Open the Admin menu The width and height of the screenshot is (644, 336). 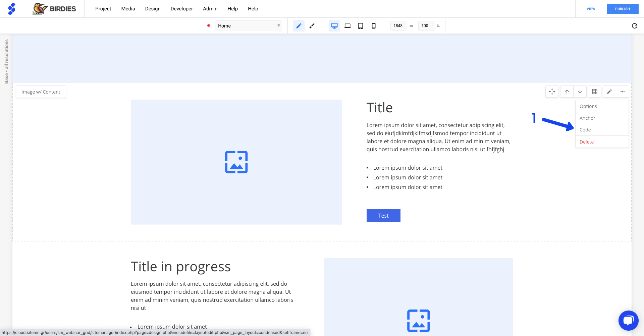point(210,9)
